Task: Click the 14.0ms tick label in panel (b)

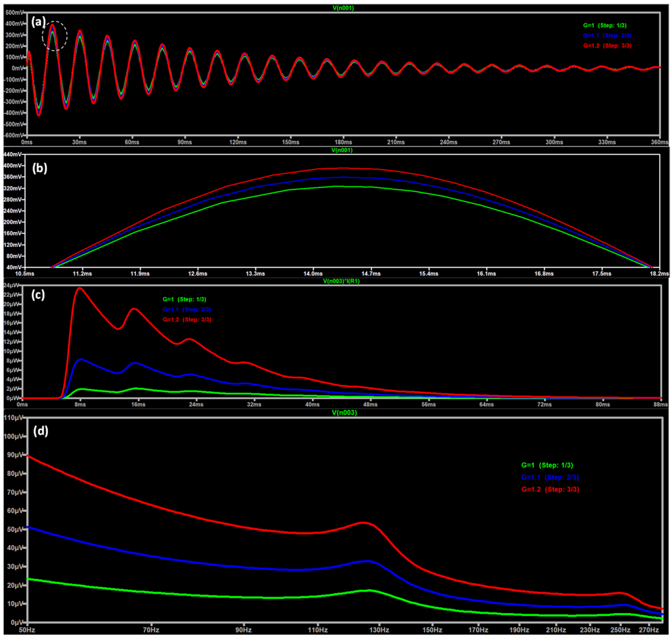Action: (x=313, y=273)
